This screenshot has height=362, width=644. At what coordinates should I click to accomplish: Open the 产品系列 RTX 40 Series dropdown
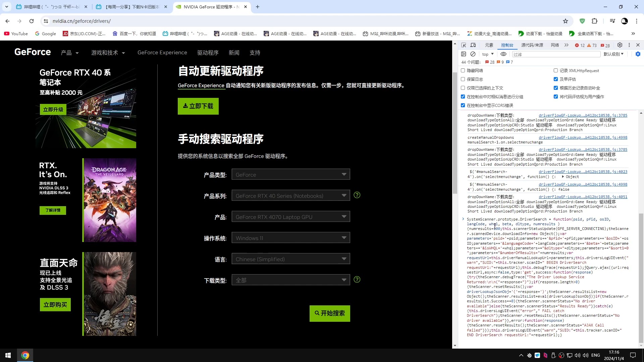point(291,195)
